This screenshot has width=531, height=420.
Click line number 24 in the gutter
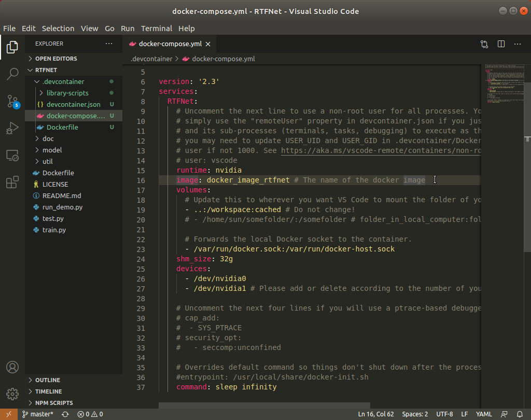coord(141,259)
